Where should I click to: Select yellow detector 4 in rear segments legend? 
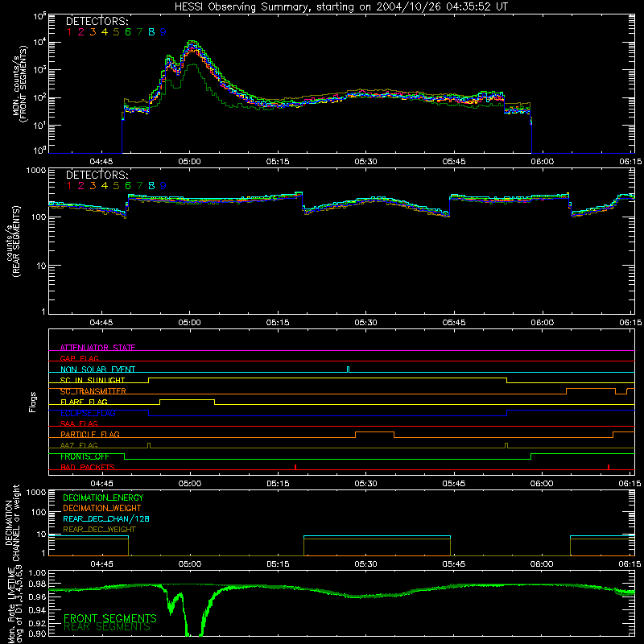point(105,186)
